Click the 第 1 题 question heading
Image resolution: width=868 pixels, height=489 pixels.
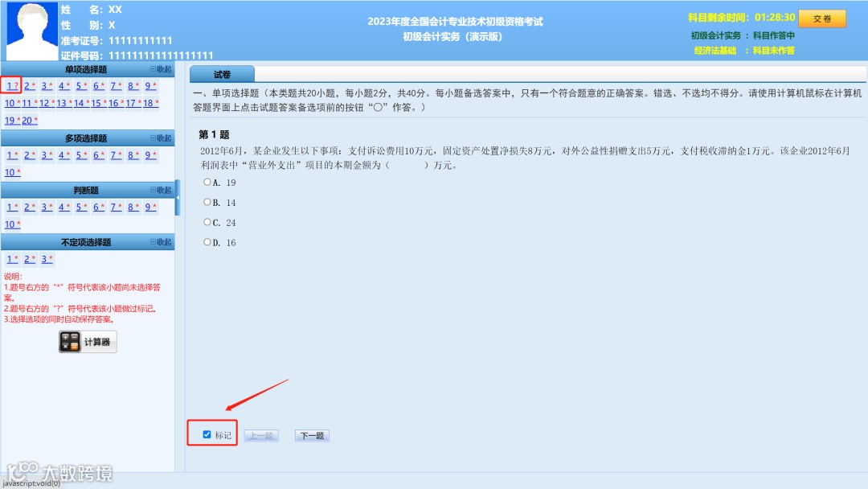coord(214,134)
